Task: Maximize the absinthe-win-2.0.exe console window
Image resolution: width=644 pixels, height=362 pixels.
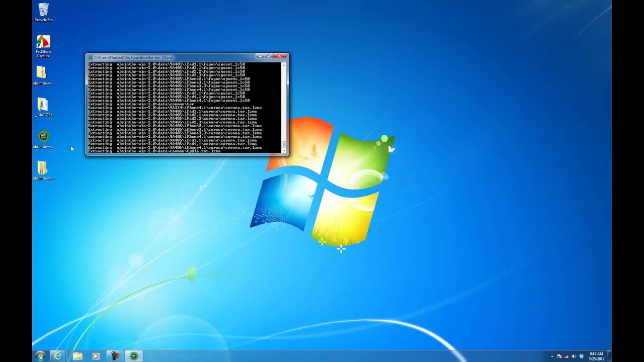Action: (x=268, y=56)
